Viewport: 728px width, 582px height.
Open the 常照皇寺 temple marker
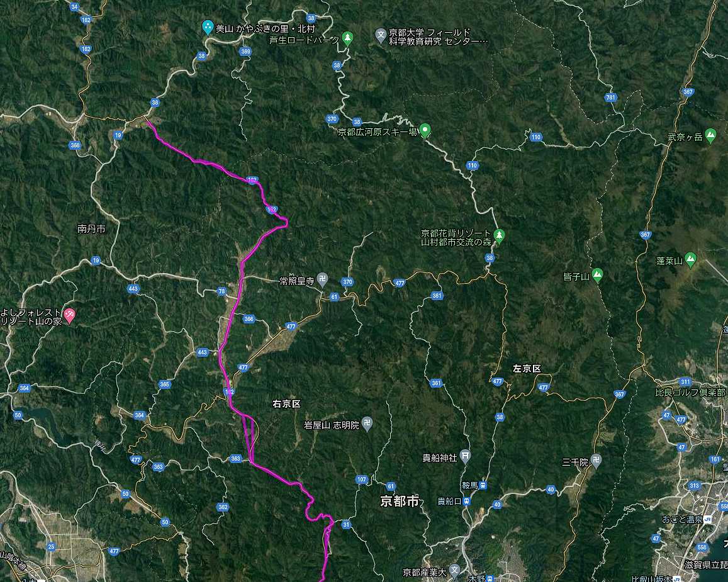pyautogui.click(x=323, y=279)
